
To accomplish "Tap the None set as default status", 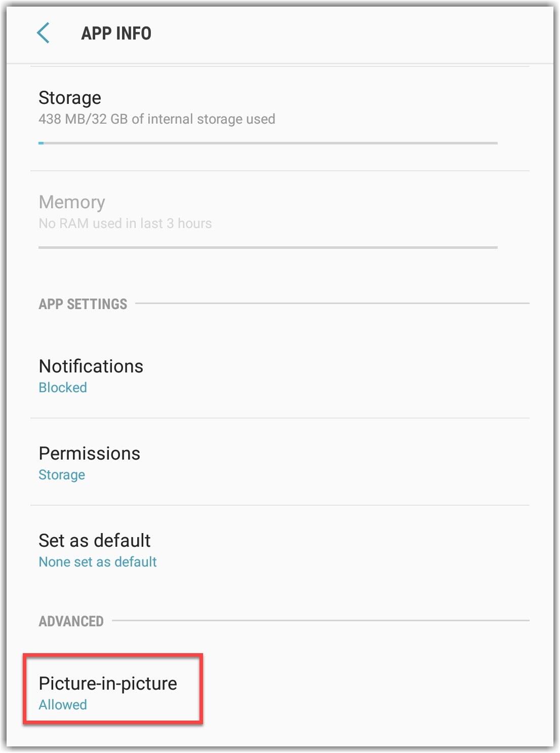I will click(98, 562).
